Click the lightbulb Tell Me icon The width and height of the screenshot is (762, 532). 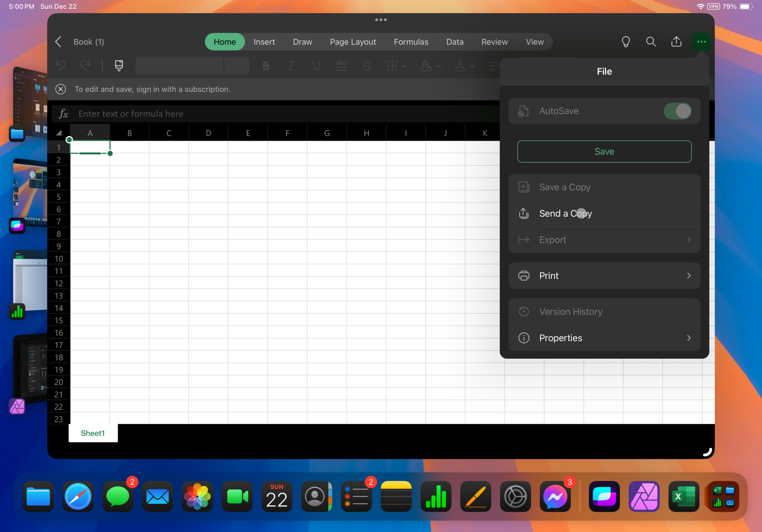point(626,42)
